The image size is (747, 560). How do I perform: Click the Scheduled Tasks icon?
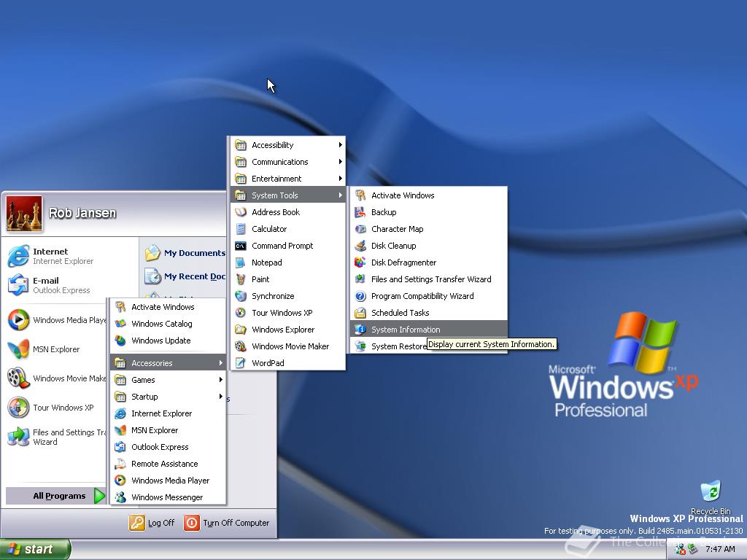360,313
